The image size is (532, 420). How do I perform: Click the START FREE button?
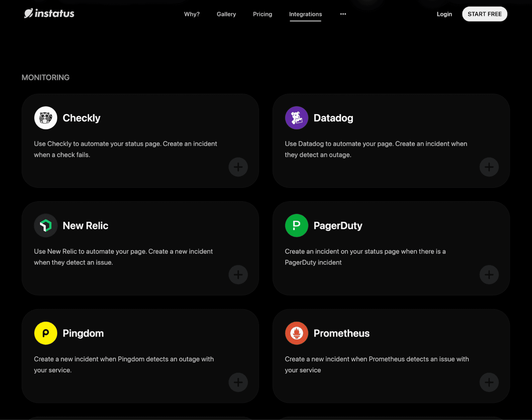click(x=485, y=14)
